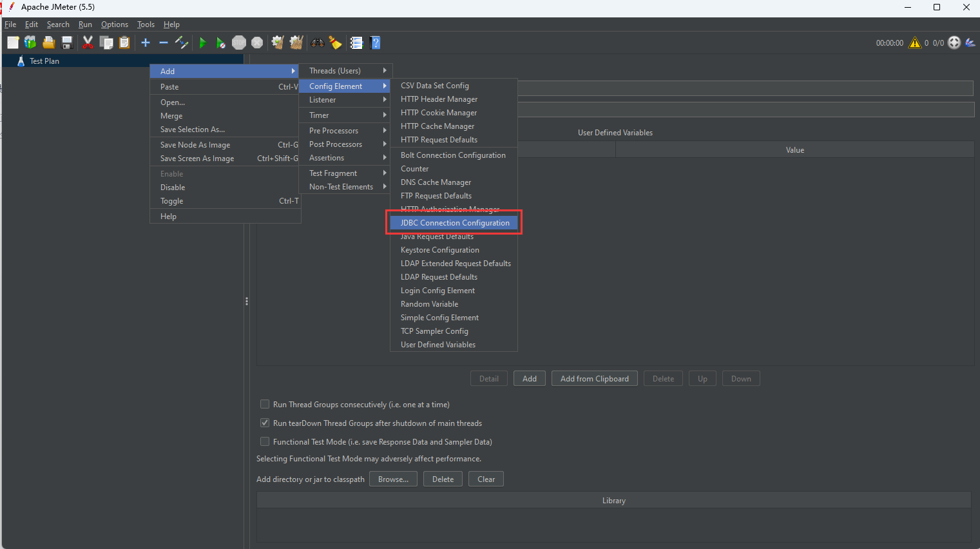Select Save Node As Image entry
Screen dimensions: 980x549
226,145
